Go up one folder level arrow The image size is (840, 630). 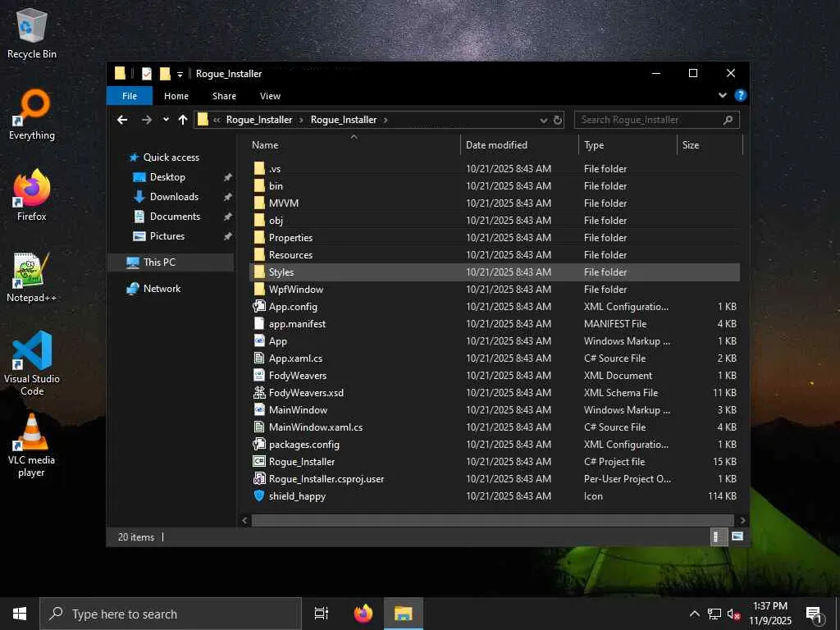(x=183, y=120)
